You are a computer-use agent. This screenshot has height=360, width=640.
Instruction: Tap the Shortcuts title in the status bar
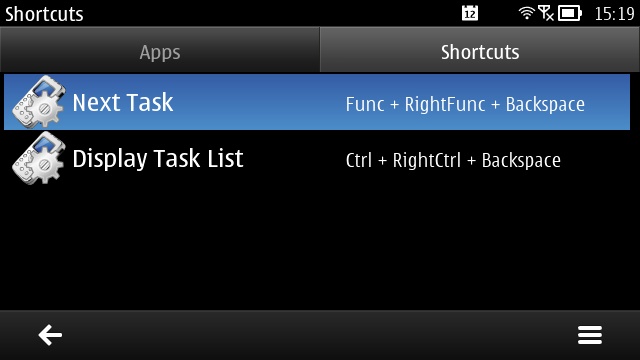click(x=44, y=14)
